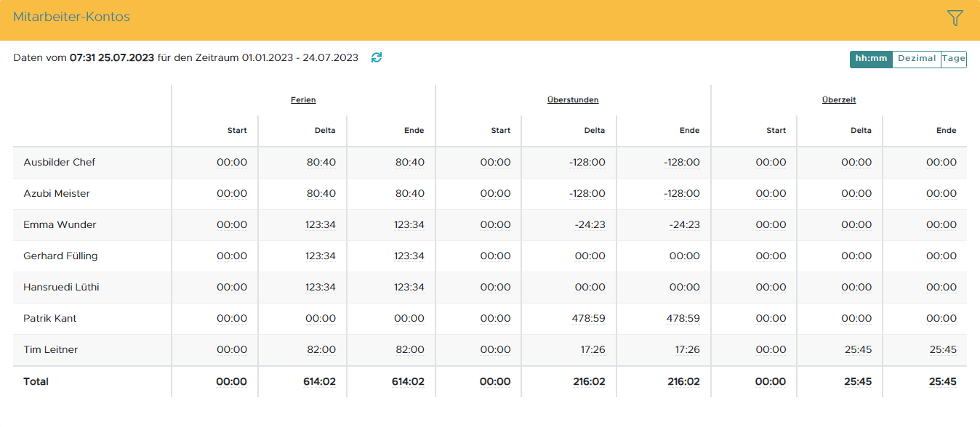Click Total Ferien Ende value 614:02
The image size is (980, 427).
point(409,382)
